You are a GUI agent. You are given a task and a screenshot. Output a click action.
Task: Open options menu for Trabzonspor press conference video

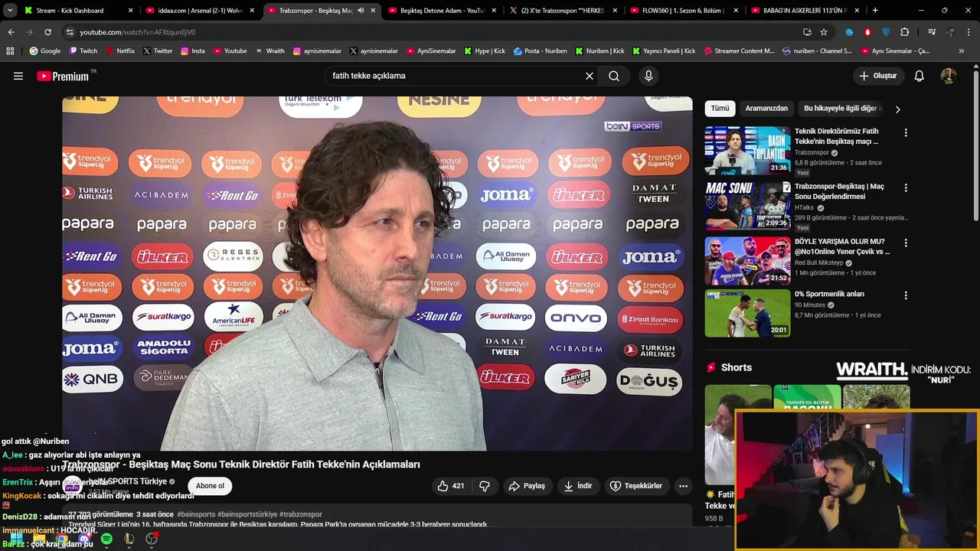[x=906, y=132]
